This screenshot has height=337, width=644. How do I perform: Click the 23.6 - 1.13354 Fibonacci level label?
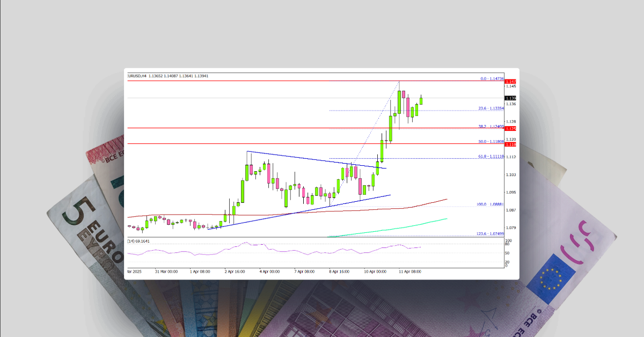click(491, 108)
